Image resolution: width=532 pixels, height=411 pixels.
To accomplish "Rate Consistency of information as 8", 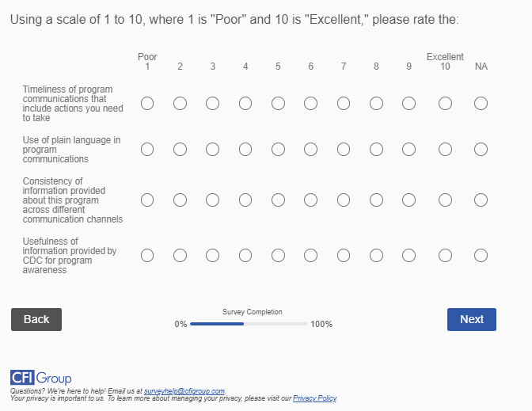I will point(376,200).
